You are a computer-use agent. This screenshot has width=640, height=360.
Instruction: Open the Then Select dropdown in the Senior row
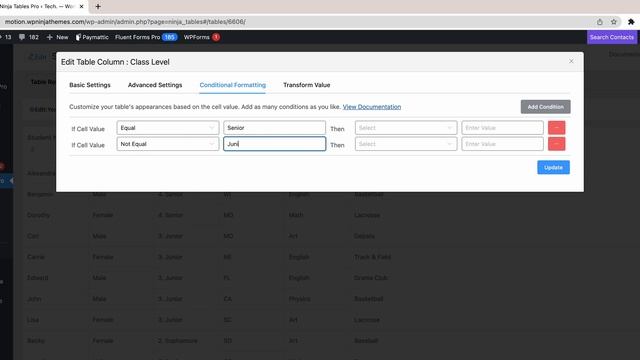[x=406, y=128]
